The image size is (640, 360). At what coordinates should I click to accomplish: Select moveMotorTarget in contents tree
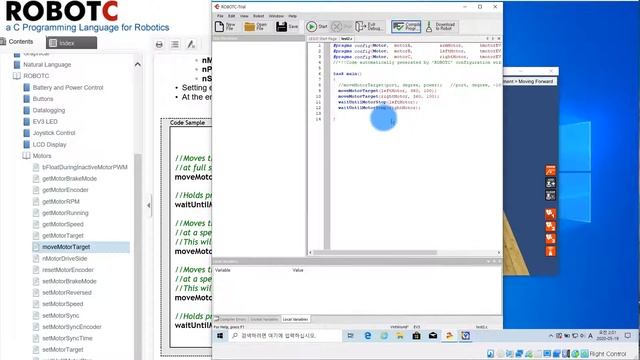[66, 247]
